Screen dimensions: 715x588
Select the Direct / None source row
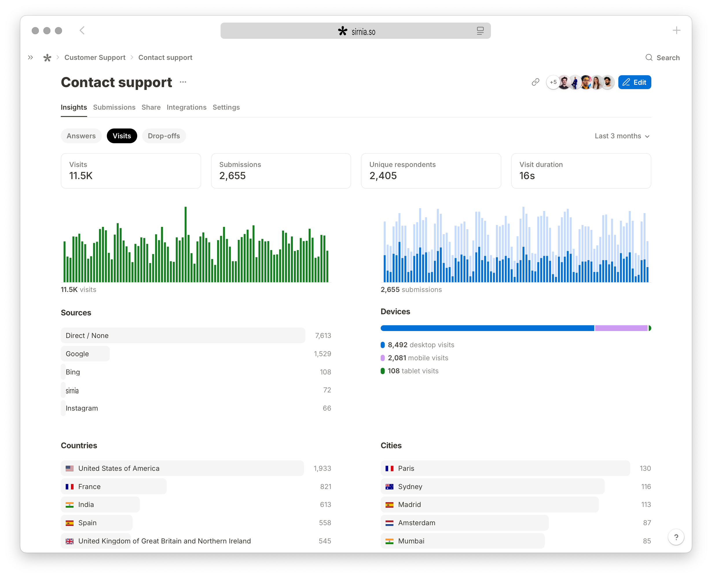click(196, 335)
